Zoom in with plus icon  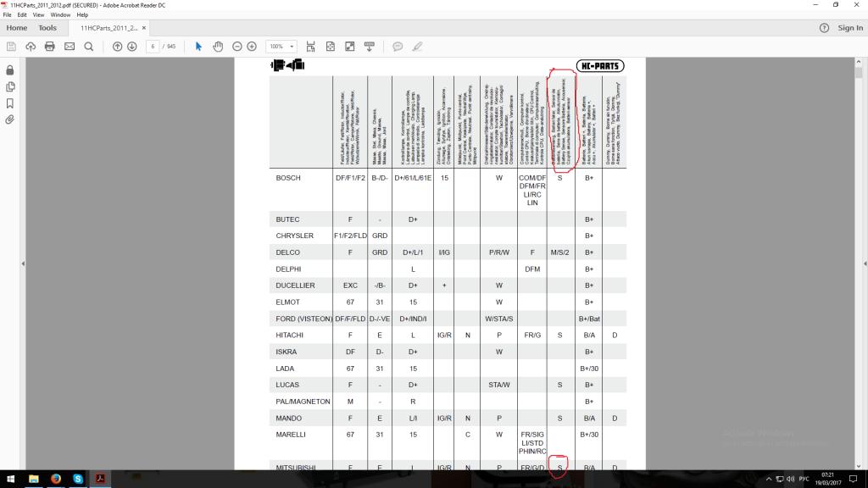(252, 47)
